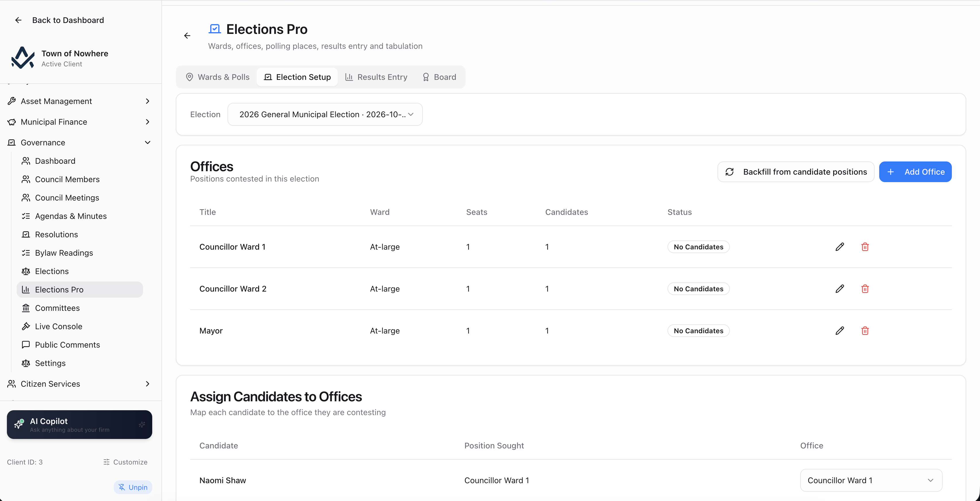980x501 pixels.
Task: Click the Customize button
Action: (x=125, y=462)
